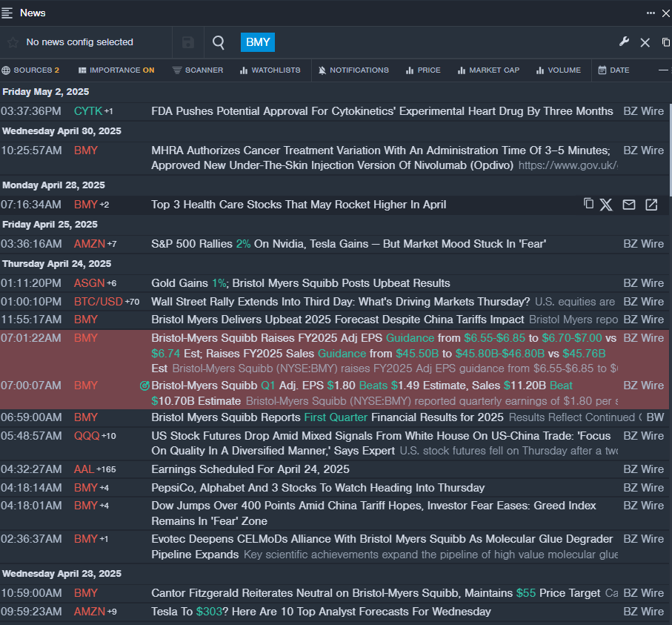This screenshot has height=625, width=672.
Task: Click the green icon before the Q1 Adj. EPS headline
Action: 145,386
